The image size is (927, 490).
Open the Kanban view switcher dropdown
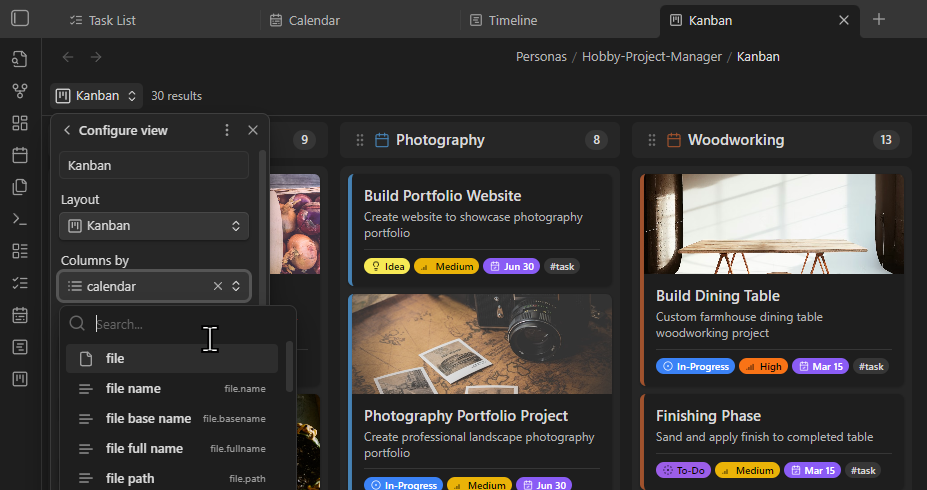96,96
